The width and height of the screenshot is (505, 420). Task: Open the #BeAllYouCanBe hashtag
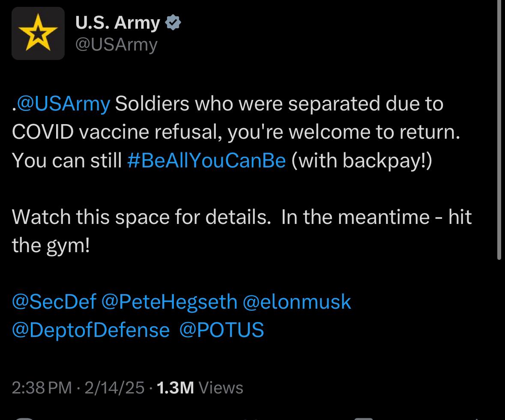coord(206,161)
